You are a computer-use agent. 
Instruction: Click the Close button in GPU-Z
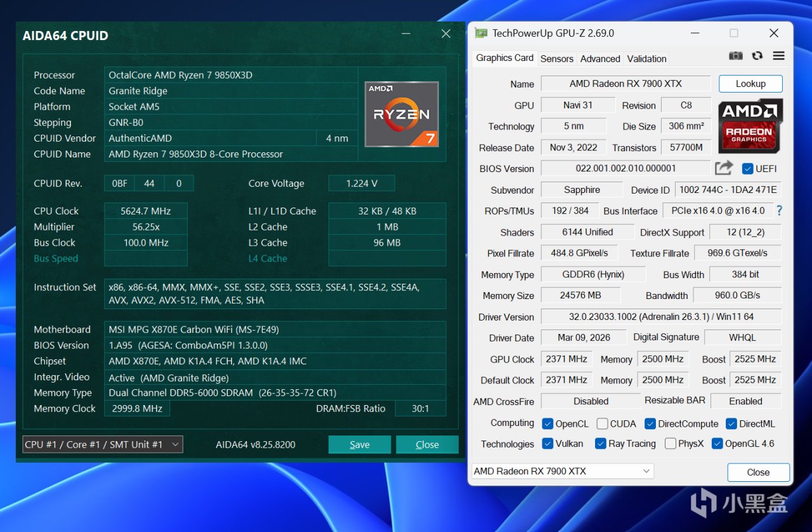click(x=758, y=472)
